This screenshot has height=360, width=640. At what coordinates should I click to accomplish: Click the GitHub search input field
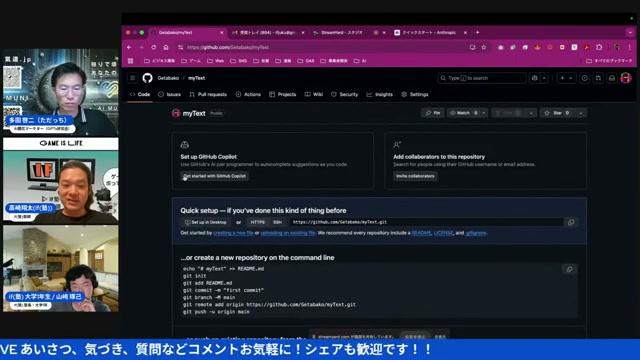click(x=482, y=78)
